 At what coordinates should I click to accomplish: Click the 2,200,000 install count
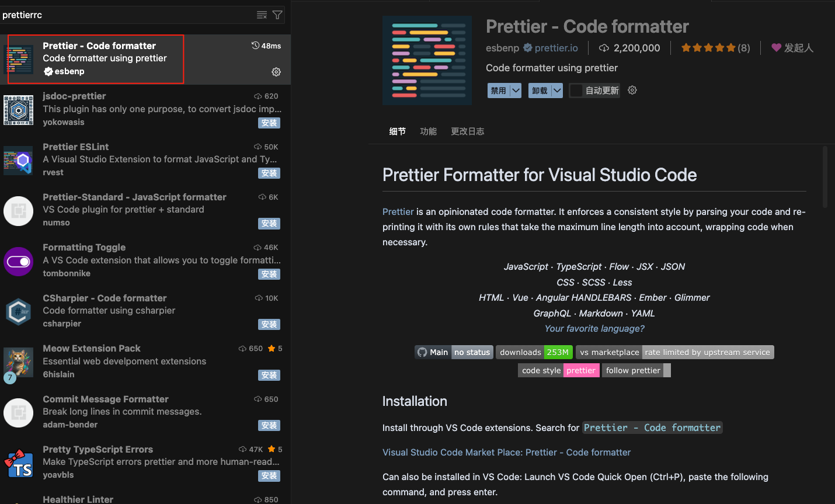point(636,48)
